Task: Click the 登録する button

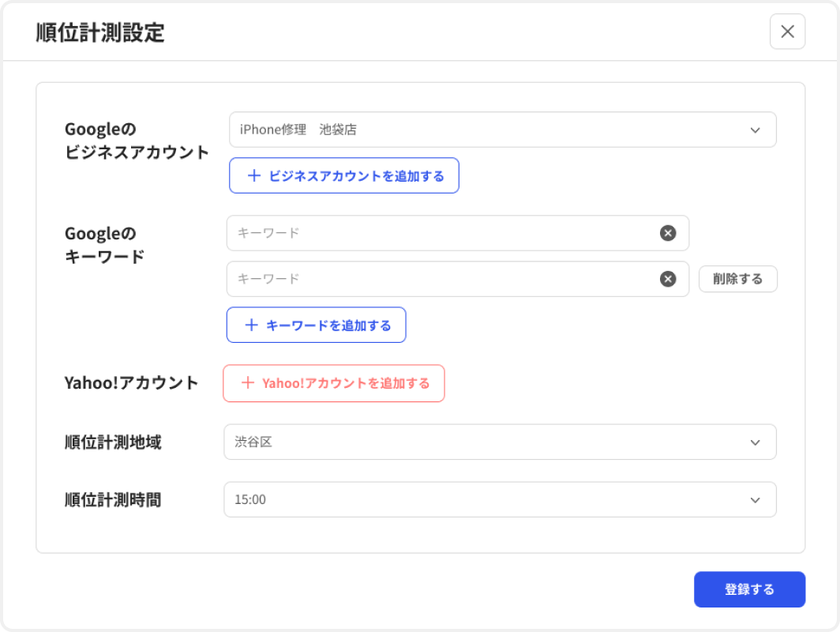Action: click(x=749, y=589)
